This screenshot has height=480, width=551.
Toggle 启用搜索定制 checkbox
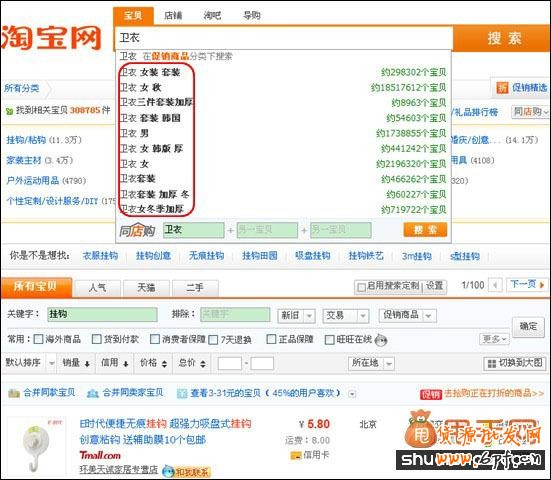click(x=361, y=287)
